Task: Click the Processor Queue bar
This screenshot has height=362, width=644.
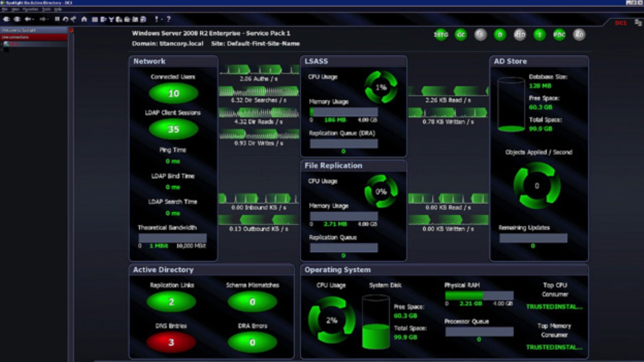Action: (x=479, y=332)
